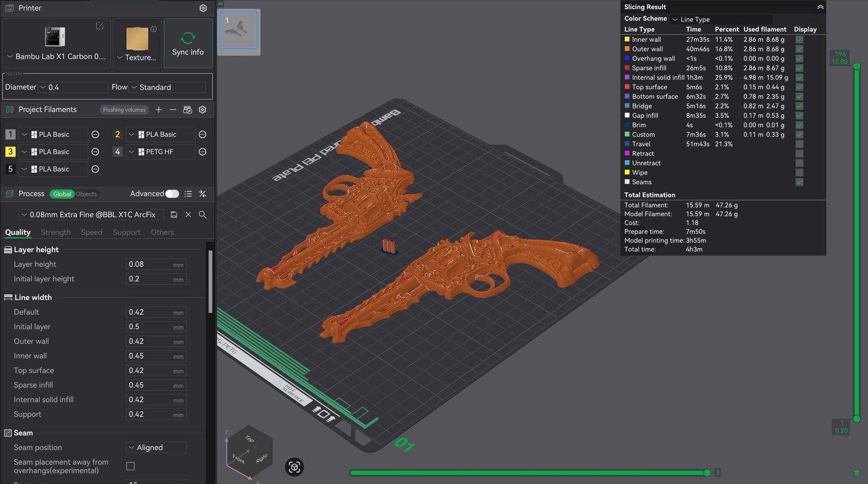This screenshot has width=868, height=484.
Task: Open filament 4 PETG HF dropdown
Action: click(160, 151)
